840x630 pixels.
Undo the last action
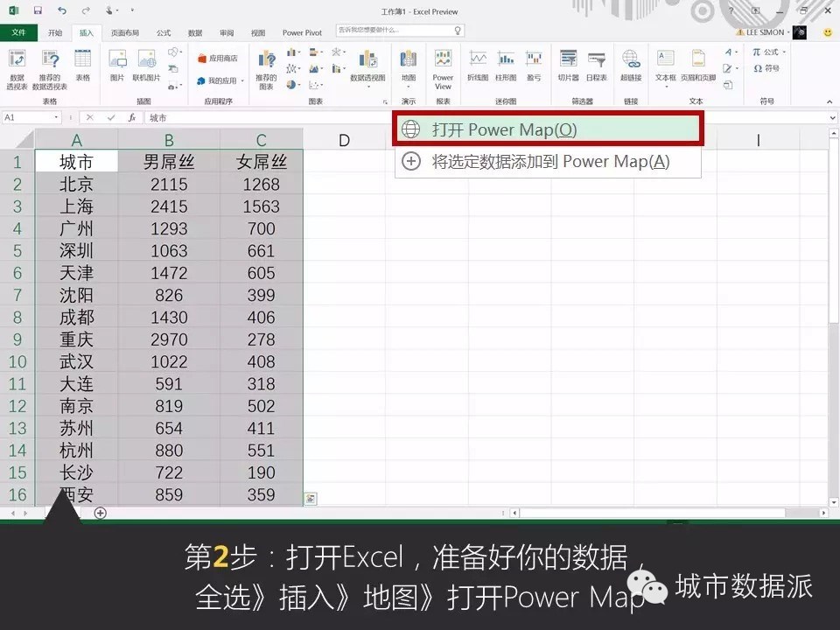[x=62, y=10]
